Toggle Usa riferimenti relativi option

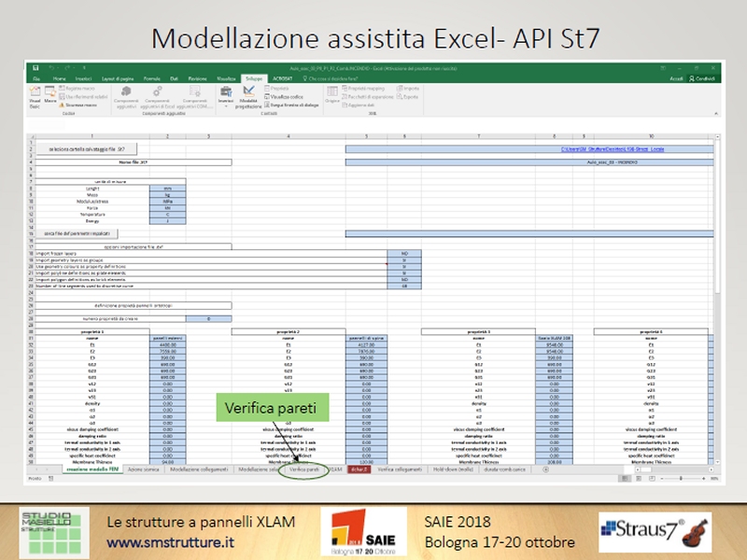point(79,96)
